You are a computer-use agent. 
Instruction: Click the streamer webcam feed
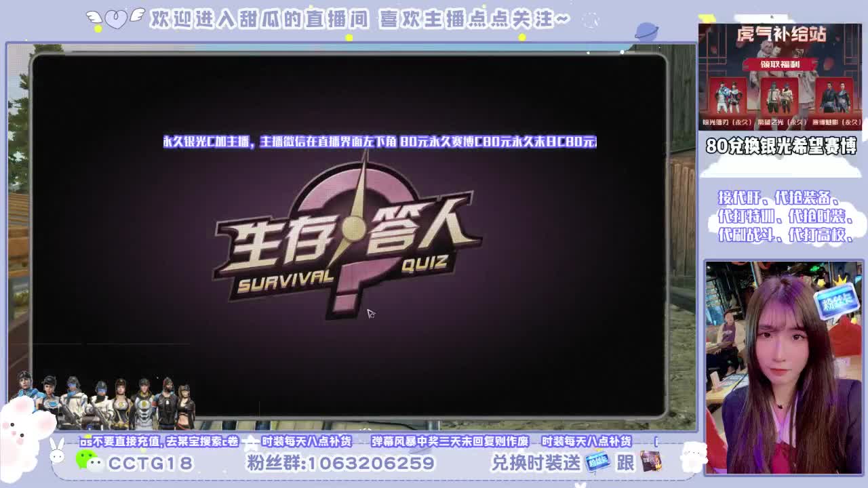click(x=784, y=367)
